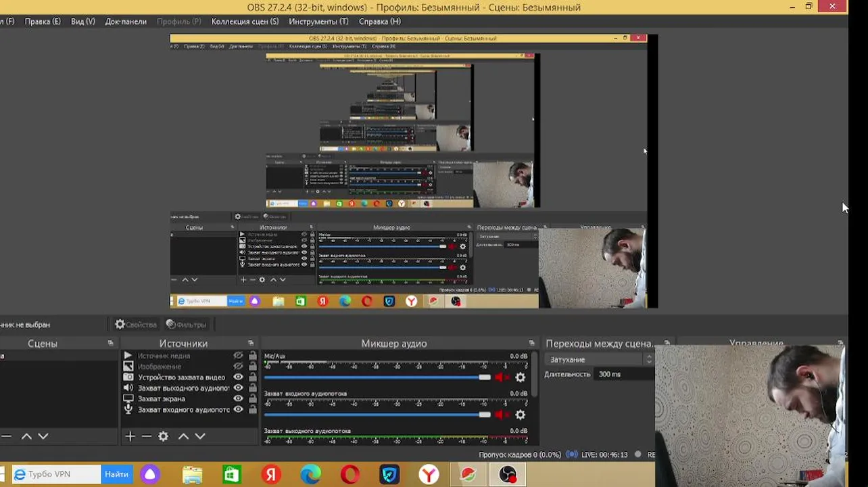Viewport: 868px width, 487px height.
Task: Unmute the Захват входного аудиопотока mixer channel
Action: (501, 415)
